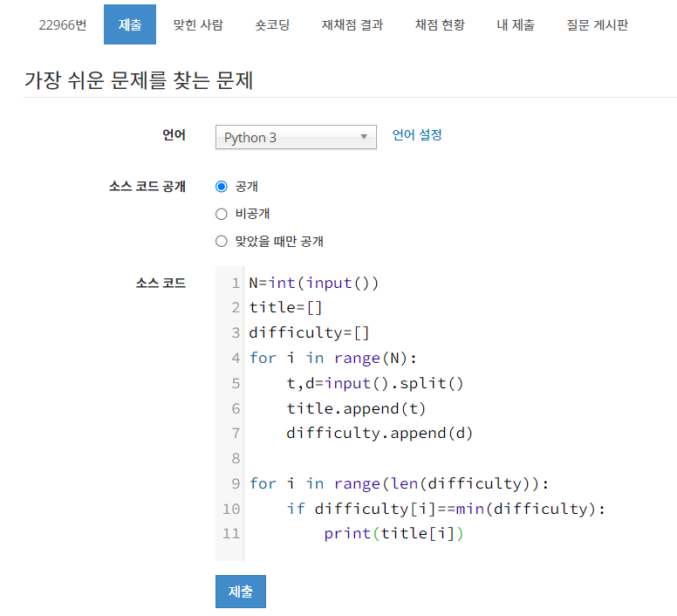Click the 맞았을 때만 공개 label text

point(279,241)
